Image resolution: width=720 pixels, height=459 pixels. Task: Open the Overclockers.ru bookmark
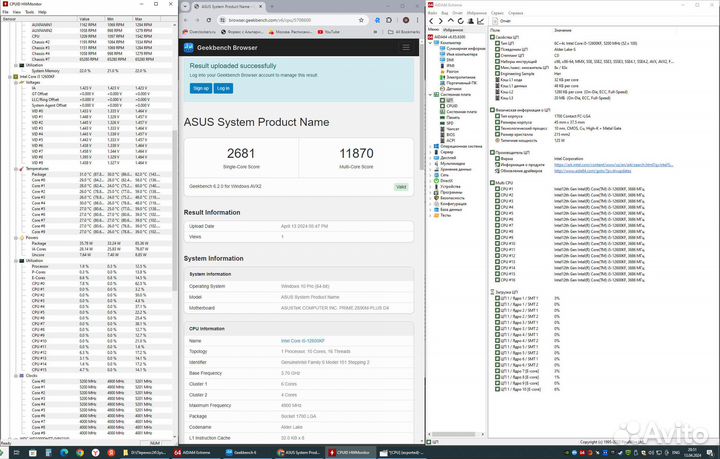coord(199,32)
